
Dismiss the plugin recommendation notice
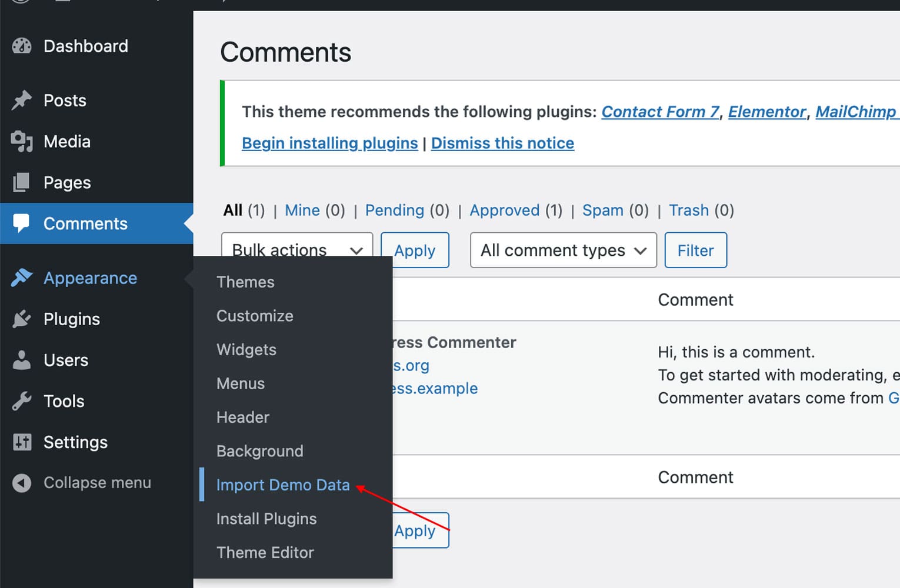point(502,143)
